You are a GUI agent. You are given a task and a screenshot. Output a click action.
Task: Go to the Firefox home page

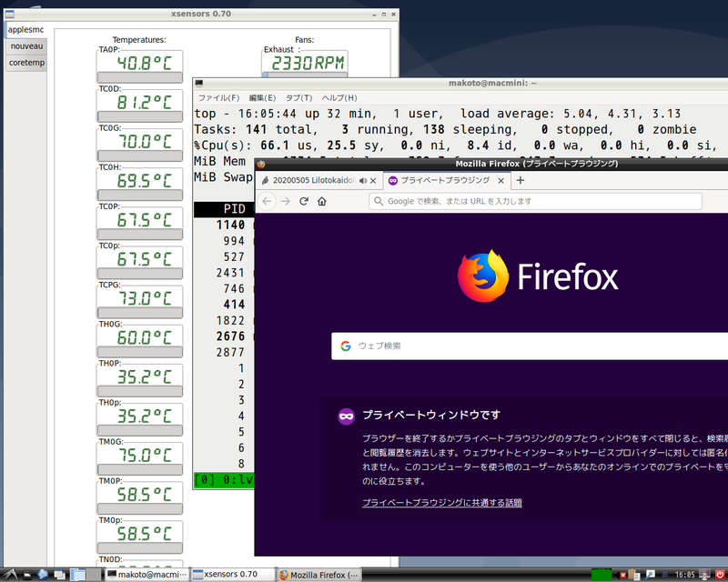(x=322, y=201)
